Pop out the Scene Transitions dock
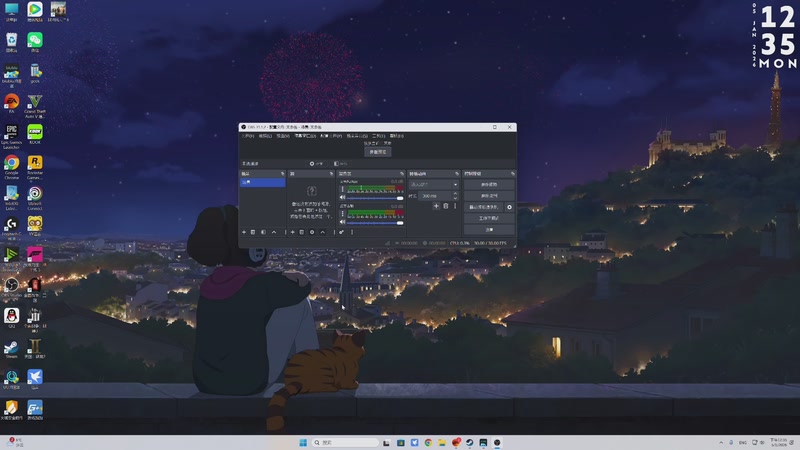Screen dimensions: 800x450 click(x=457, y=174)
